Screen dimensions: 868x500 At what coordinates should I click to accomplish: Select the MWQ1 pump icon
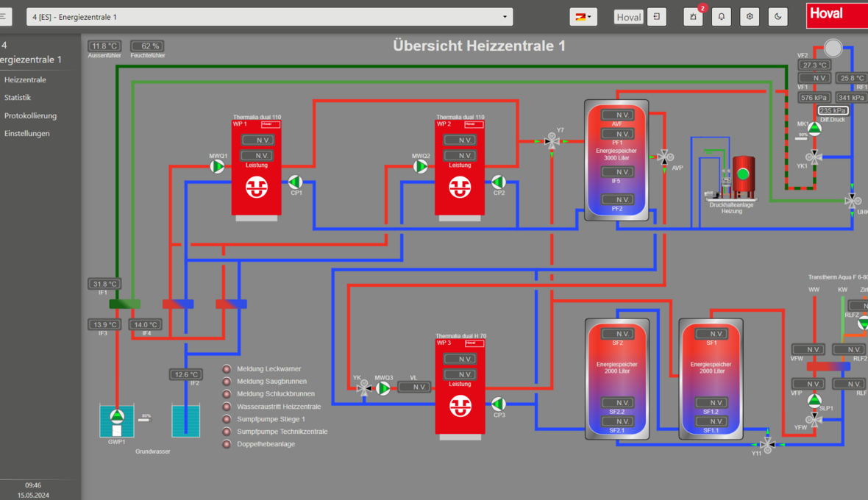[218, 167]
